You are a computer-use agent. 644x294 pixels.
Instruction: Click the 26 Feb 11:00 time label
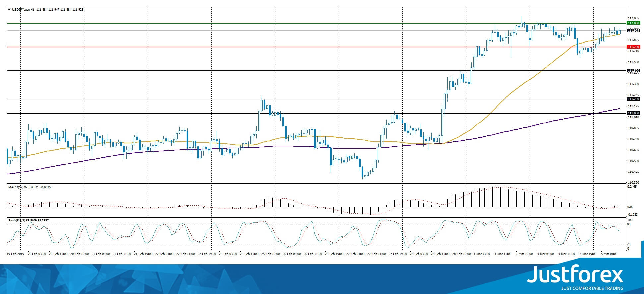pos(313,254)
